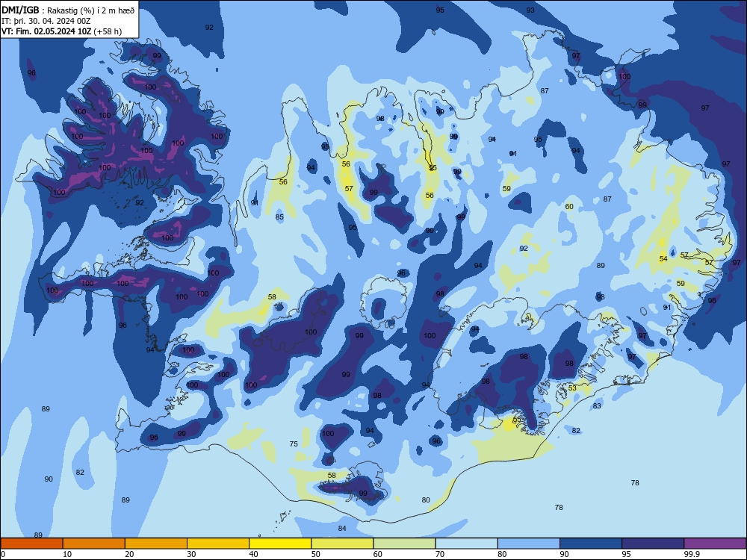Viewport: 747px width, 560px height.
Task: Select the bright yellow 40–50 legend swatch
Action: 280,544
